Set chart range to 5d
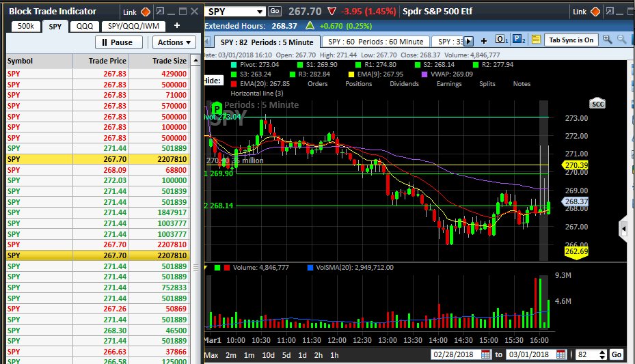This screenshot has height=364, width=635. click(286, 355)
